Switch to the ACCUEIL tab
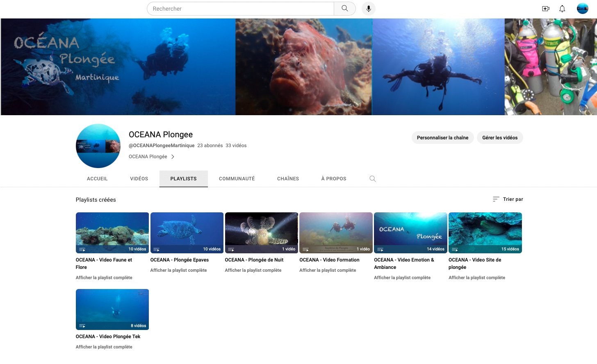Image resolution: width=597 pixels, height=364 pixels. pos(97,179)
